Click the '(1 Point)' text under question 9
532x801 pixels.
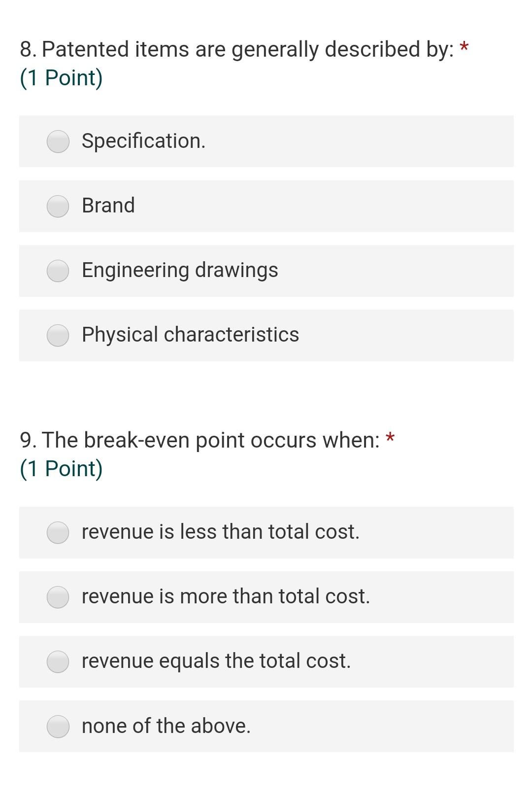click(x=62, y=468)
